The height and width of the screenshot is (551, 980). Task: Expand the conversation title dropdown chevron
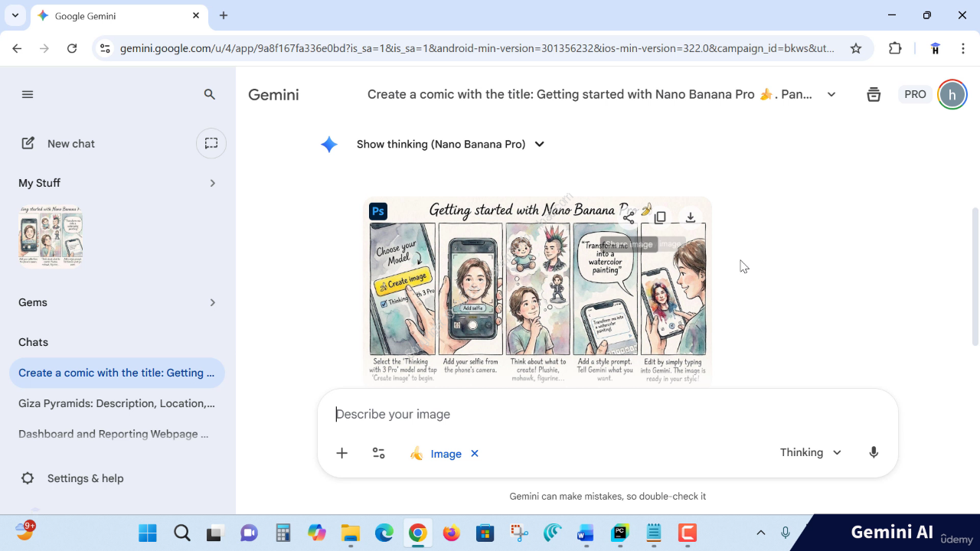click(831, 95)
